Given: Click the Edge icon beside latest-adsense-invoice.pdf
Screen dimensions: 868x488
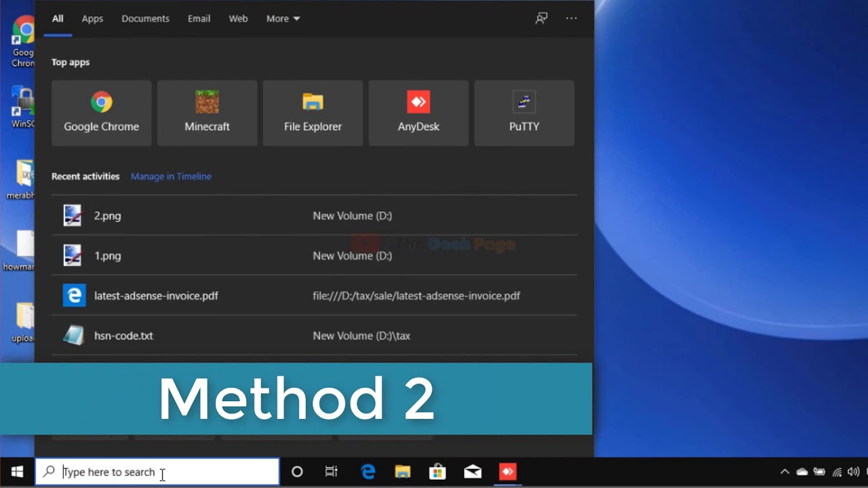Looking at the screenshot, I should click(x=74, y=296).
